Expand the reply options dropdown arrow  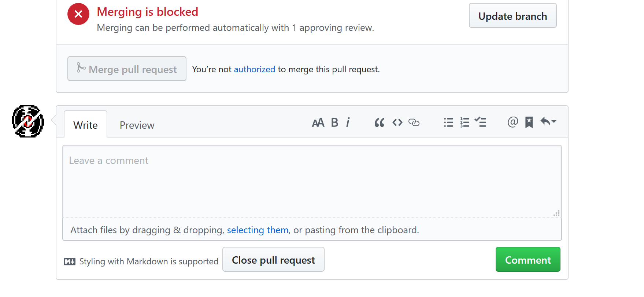coord(553,122)
